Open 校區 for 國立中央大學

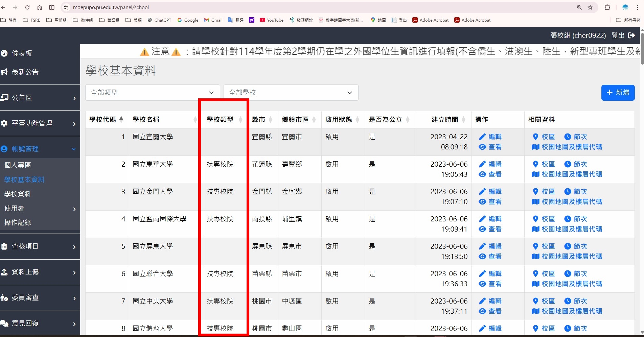pyautogui.click(x=544, y=301)
